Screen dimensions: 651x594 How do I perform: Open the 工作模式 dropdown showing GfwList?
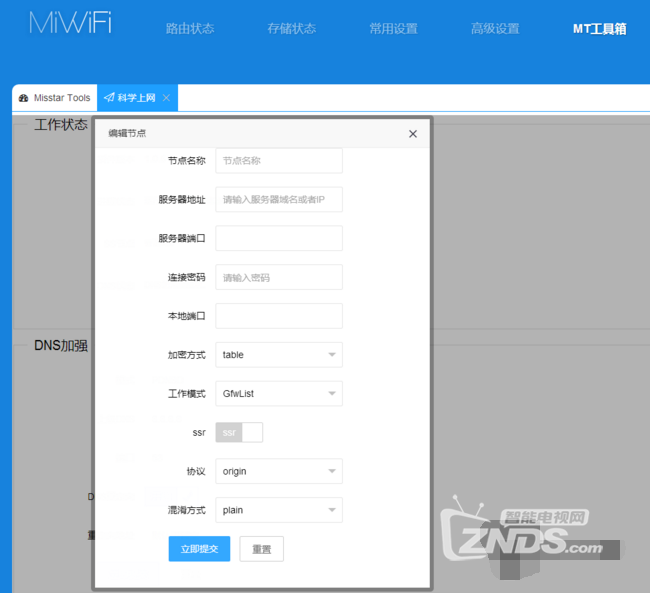[279, 394]
